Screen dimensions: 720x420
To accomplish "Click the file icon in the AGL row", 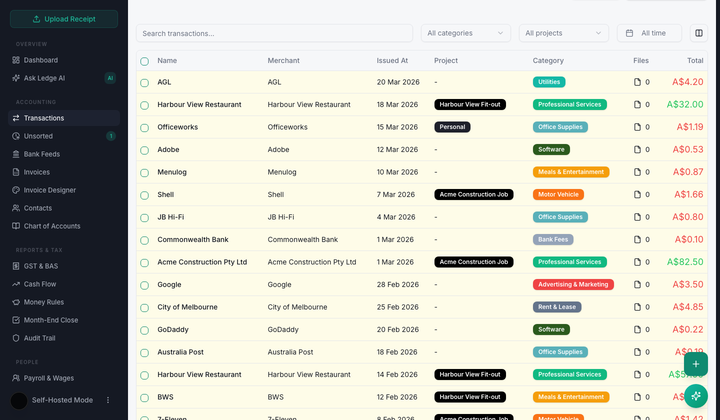I will 638,82.
